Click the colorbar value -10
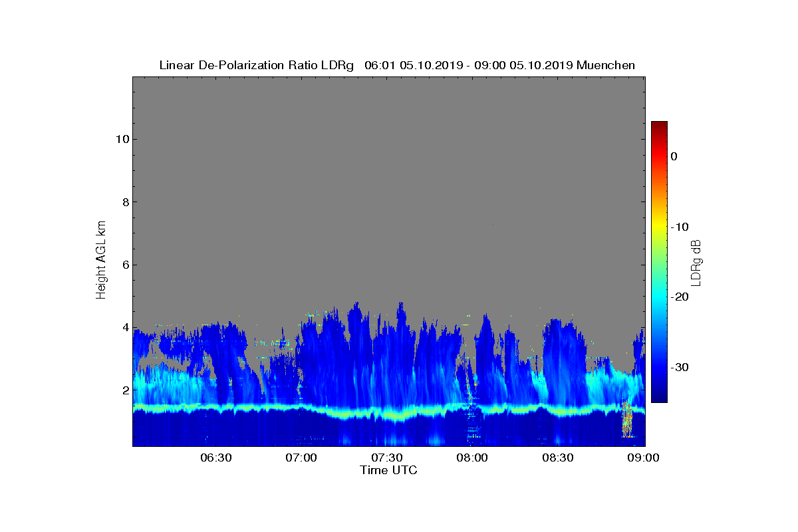The image size is (798, 532). (x=680, y=227)
